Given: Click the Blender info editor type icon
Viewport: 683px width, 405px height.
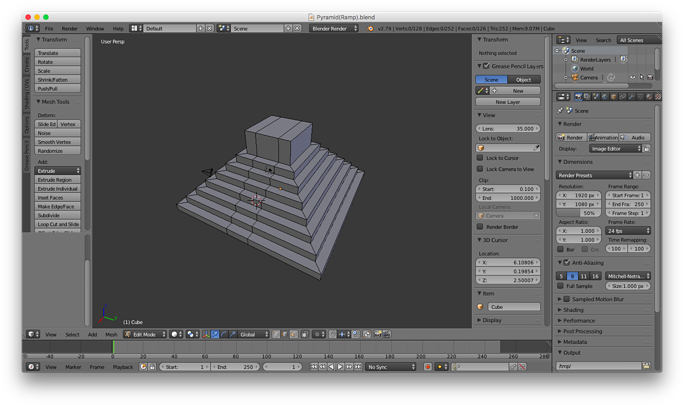Looking at the screenshot, I should click(x=32, y=29).
